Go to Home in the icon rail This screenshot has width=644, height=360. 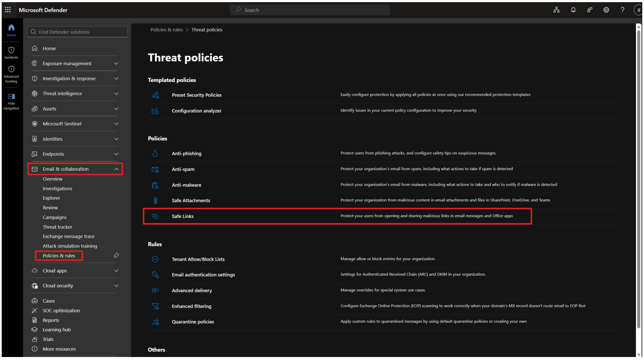11,30
